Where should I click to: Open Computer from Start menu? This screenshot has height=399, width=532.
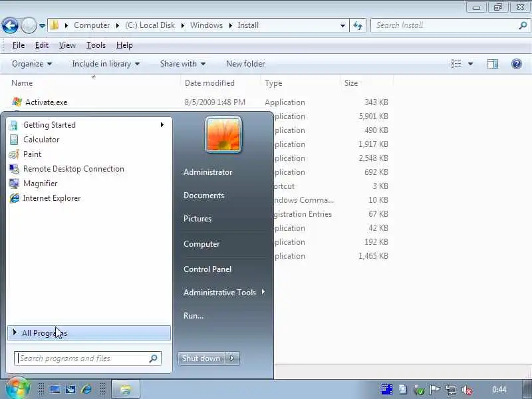pos(201,244)
